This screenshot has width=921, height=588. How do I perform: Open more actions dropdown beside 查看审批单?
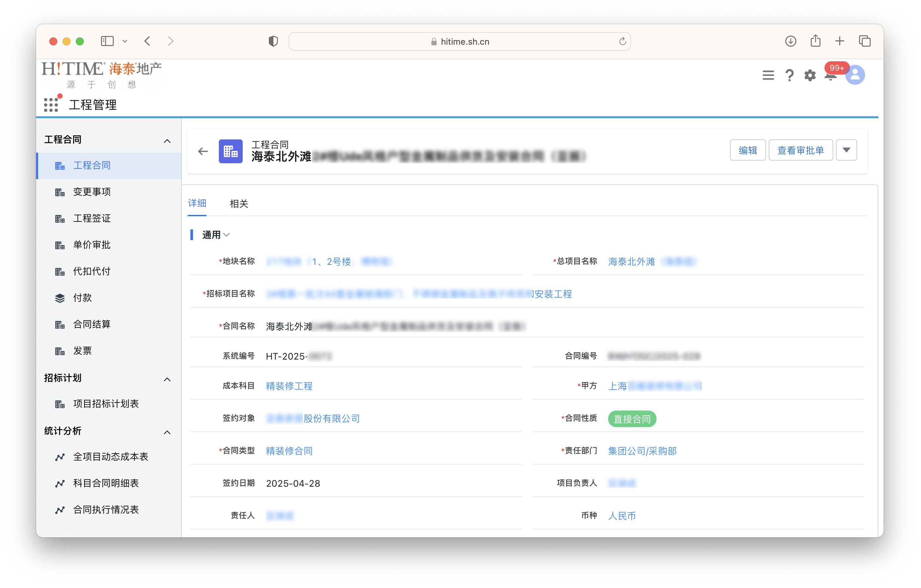pos(847,150)
